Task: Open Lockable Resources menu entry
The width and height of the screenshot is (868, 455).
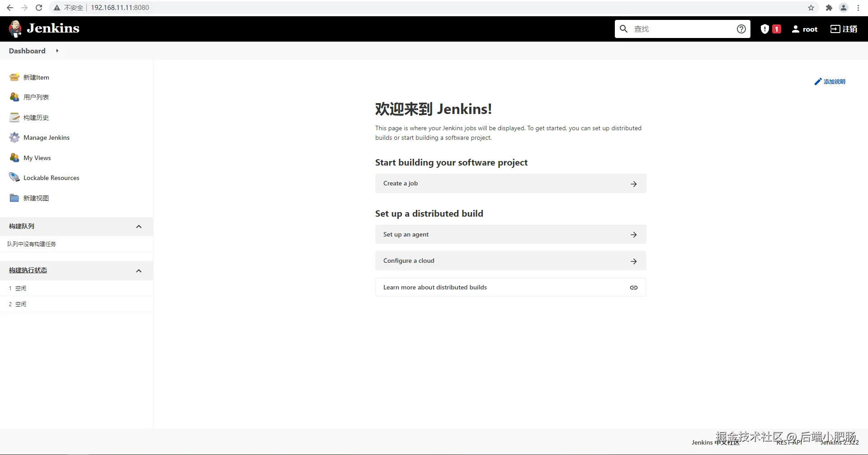Action: tap(52, 178)
